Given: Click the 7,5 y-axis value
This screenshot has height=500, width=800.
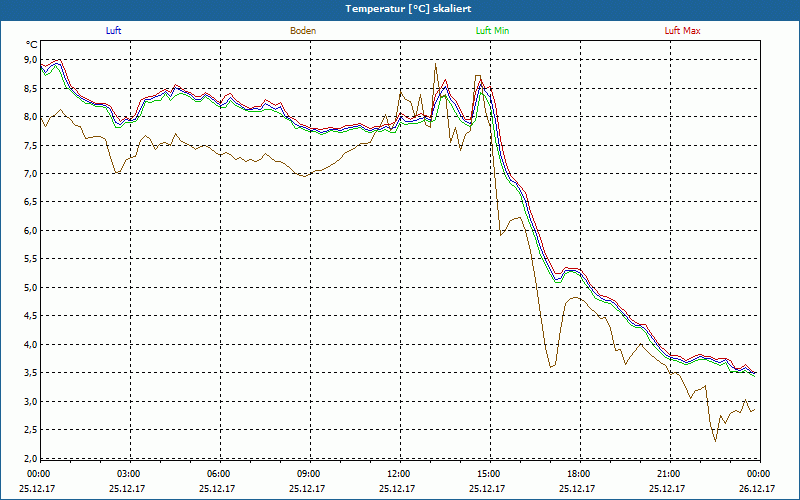Looking at the screenshot, I should 32,145.
